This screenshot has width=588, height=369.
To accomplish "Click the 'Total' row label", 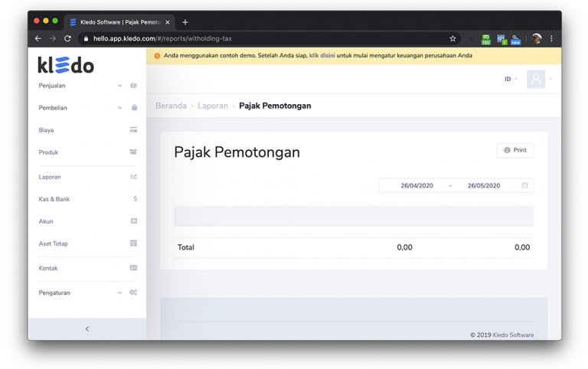I will pyautogui.click(x=185, y=247).
